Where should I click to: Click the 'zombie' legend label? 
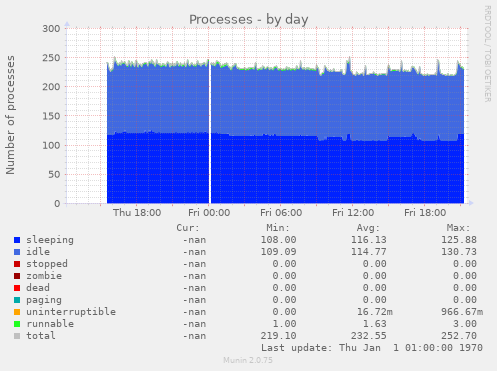[x=44, y=276]
